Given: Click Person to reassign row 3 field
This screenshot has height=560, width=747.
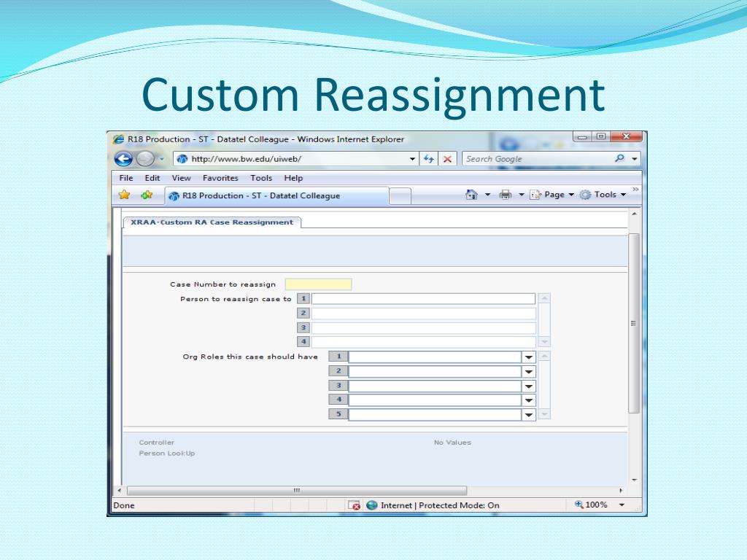Looking at the screenshot, I should [423, 327].
